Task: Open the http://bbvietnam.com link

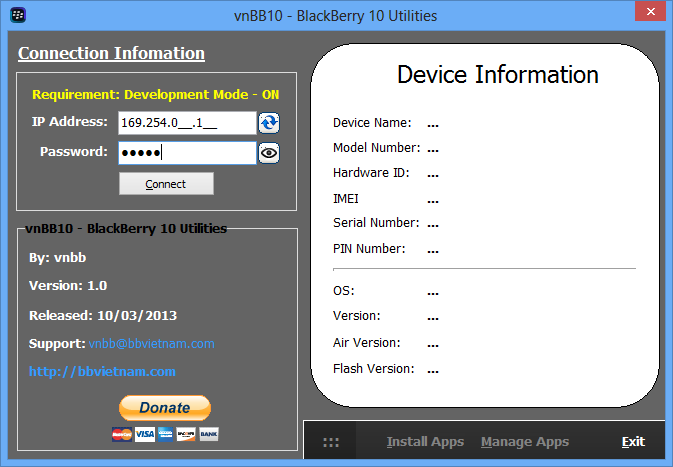Action: coord(102,372)
